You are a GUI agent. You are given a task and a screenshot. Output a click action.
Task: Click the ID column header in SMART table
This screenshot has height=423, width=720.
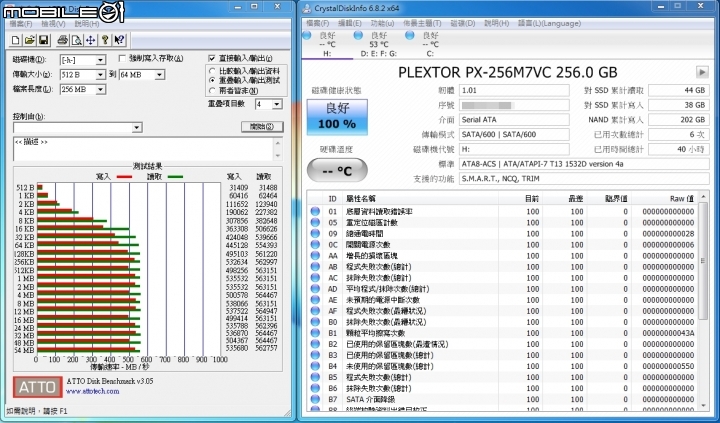tap(332, 199)
